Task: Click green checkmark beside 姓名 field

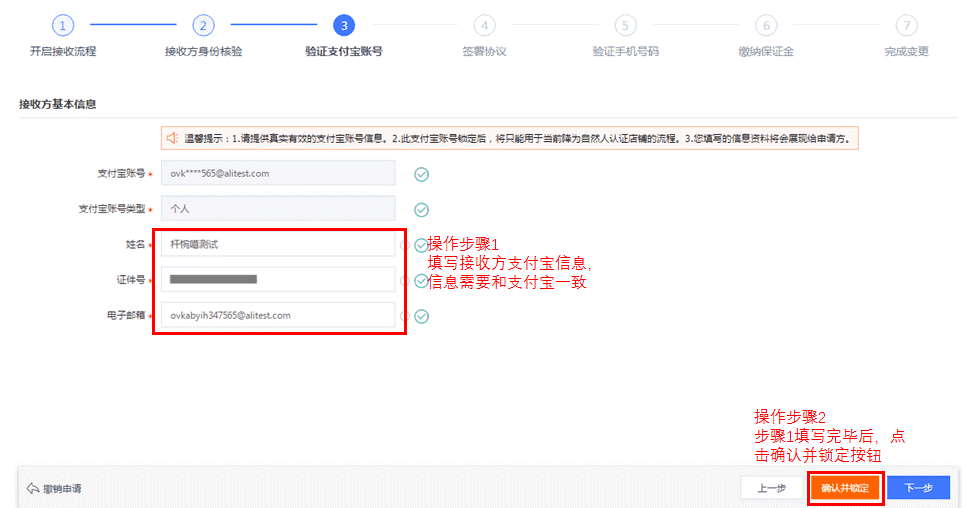Action: pos(421,245)
